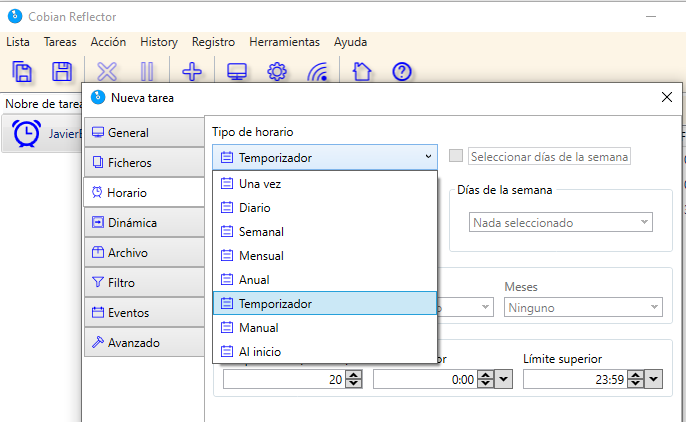
Task: Click the house home toolbar icon
Action: [x=362, y=71]
